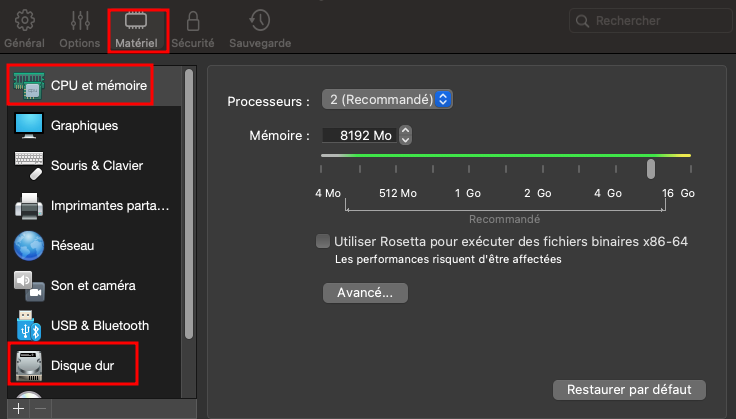
Task: Select the USB & Bluetooth icon
Action: pyautogui.click(x=30, y=326)
